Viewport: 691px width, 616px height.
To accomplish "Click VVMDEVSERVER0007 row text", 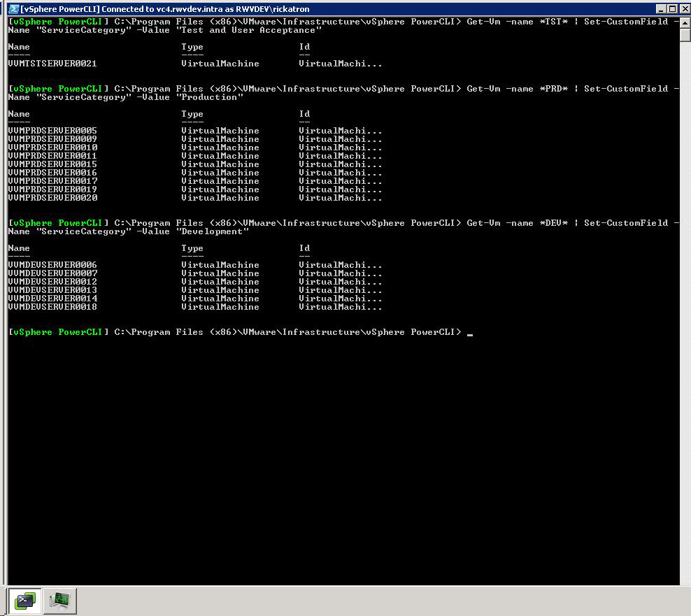I will (x=52, y=273).
